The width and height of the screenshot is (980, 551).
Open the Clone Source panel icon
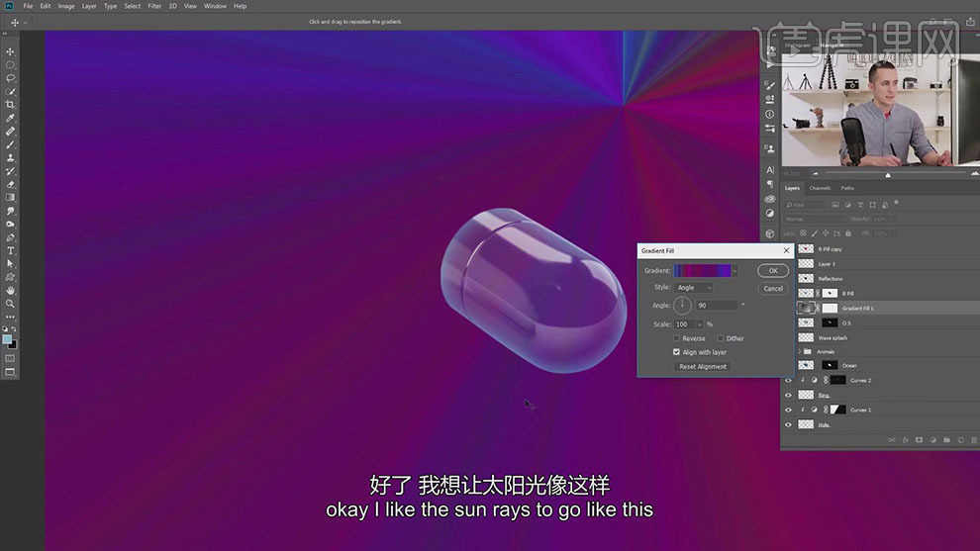[770, 149]
